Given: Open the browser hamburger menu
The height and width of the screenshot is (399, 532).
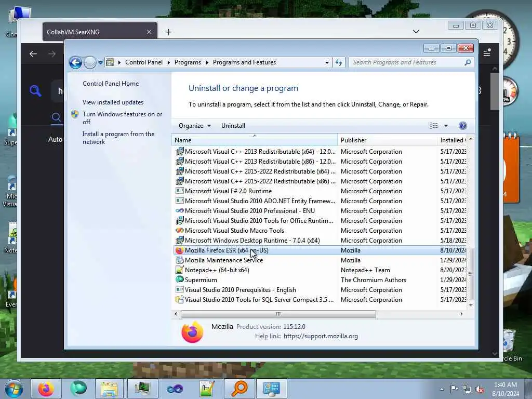Looking at the screenshot, I should 487,52.
